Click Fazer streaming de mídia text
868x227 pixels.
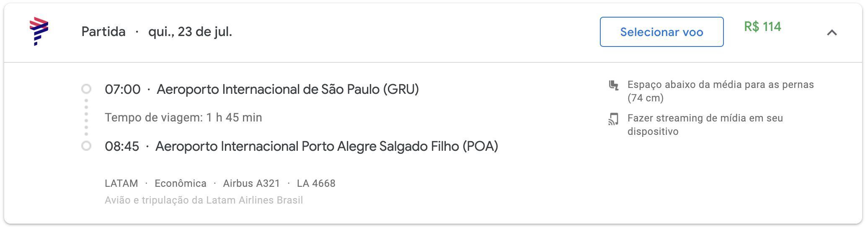pyautogui.click(x=705, y=125)
